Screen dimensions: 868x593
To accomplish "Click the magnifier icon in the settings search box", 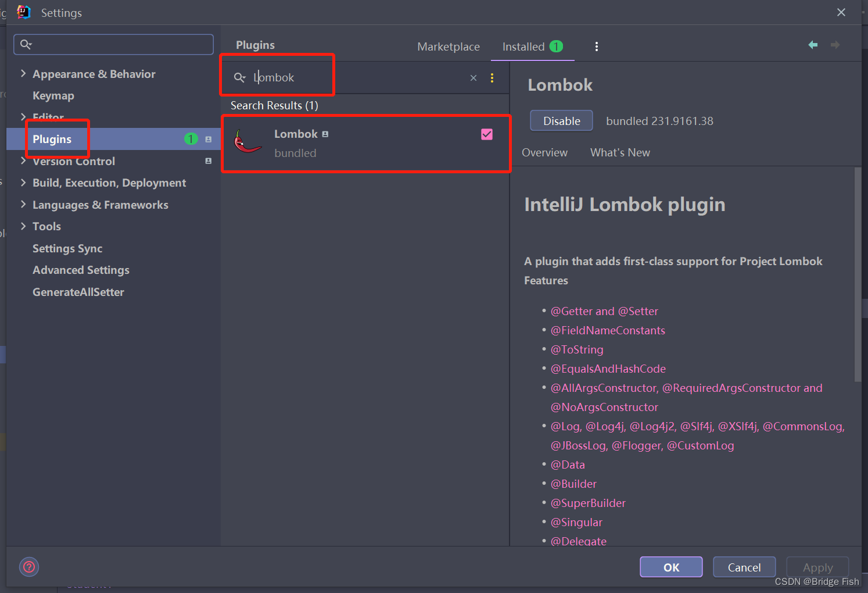I will click(x=26, y=44).
